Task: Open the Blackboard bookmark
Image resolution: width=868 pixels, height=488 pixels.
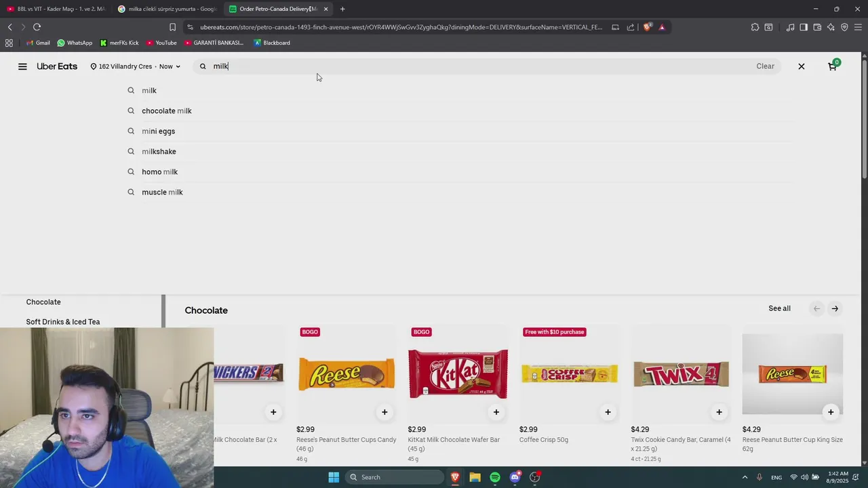Action: pos(272,43)
